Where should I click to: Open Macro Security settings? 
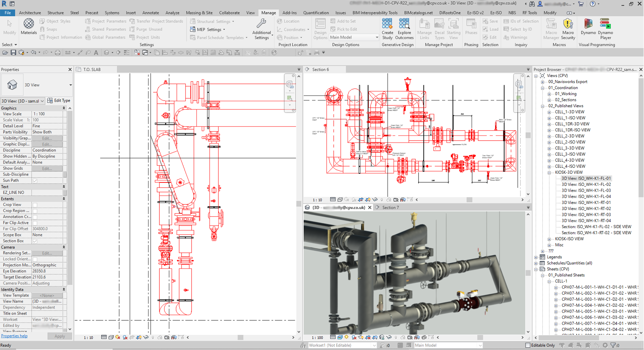click(x=568, y=29)
